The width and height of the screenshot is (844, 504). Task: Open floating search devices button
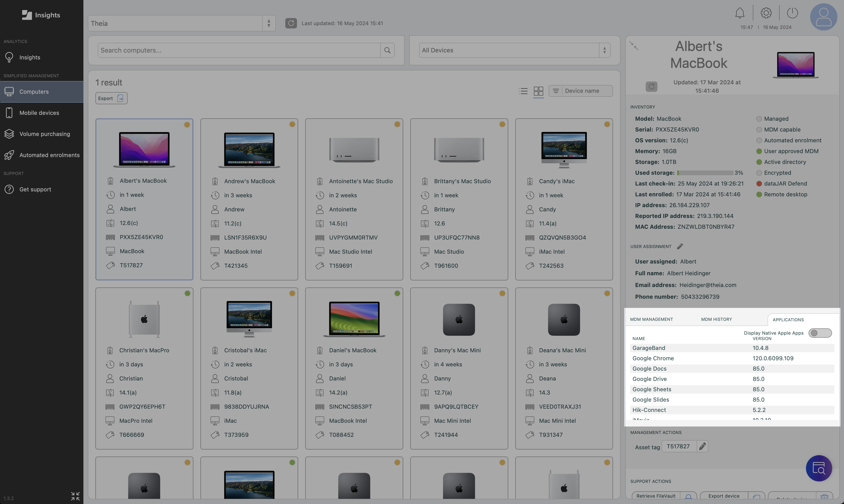click(819, 468)
